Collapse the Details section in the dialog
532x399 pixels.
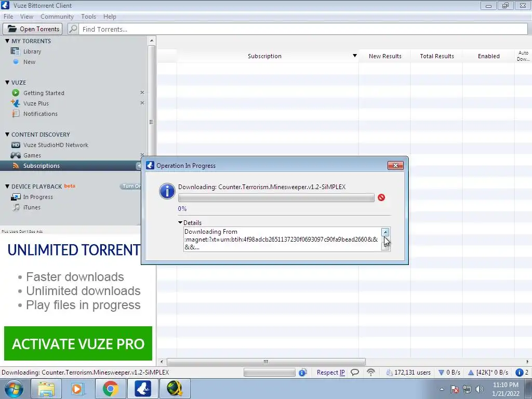pos(180,222)
